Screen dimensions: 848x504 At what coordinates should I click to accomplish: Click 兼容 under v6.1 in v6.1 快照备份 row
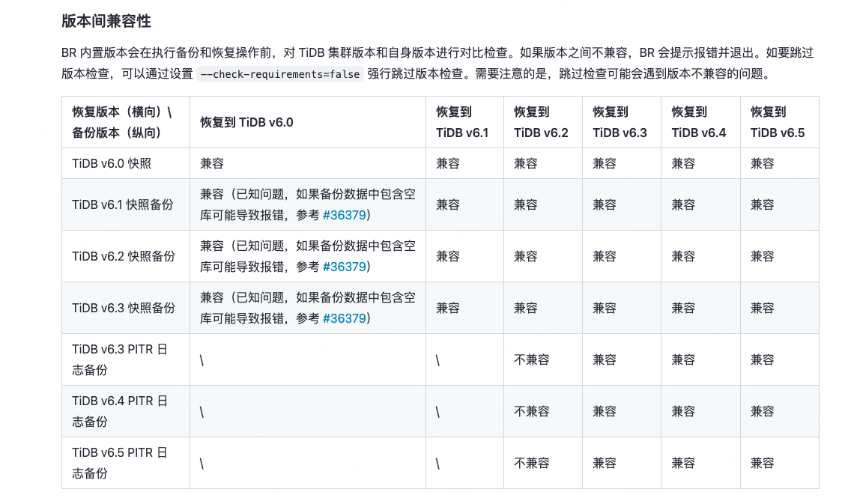pos(448,205)
